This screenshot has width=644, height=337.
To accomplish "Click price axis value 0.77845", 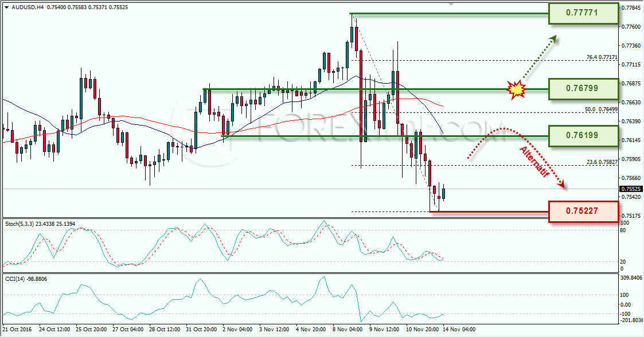I will pyautogui.click(x=631, y=8).
